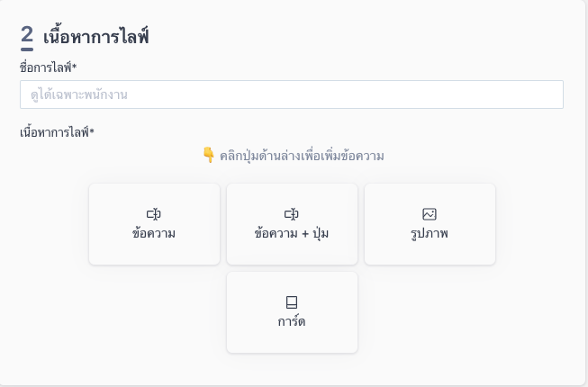The image size is (588, 387).
Task: Click the icon above ข้อความ + ปุ่ม
Action: 292,214
